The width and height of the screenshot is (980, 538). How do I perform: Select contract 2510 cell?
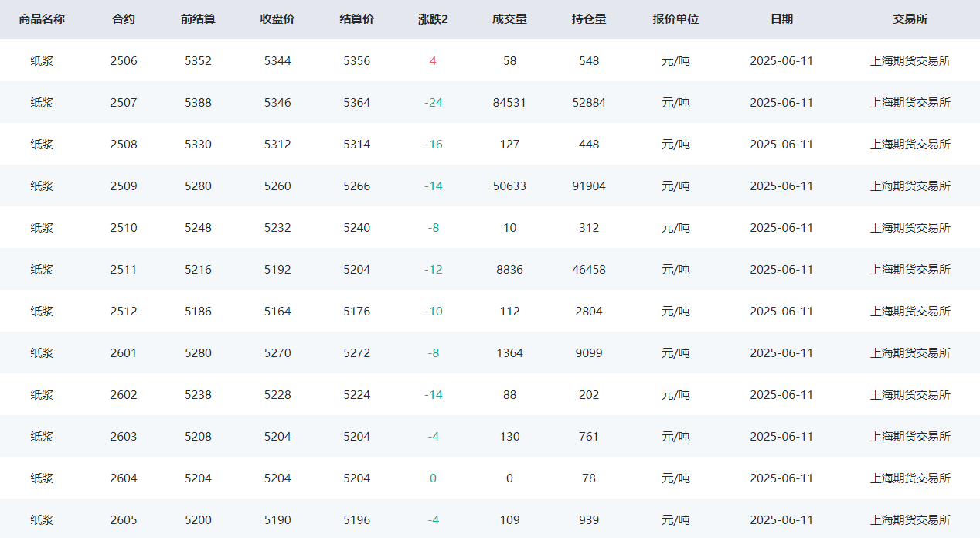pos(124,228)
